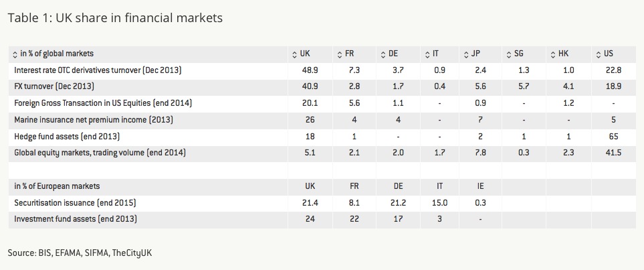
Task: Sort rows via 'in % of global markets' arrows
Action: [x=15, y=54]
